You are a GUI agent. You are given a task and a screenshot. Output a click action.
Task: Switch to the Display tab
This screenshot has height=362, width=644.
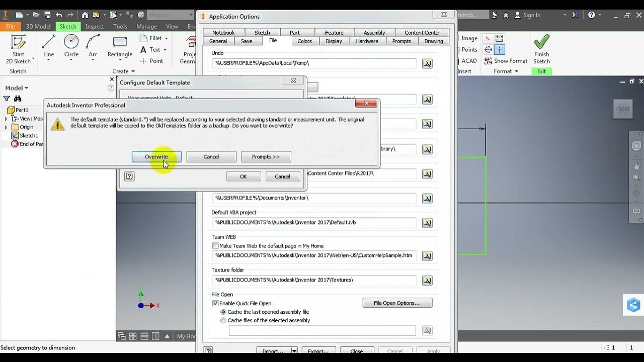point(334,41)
